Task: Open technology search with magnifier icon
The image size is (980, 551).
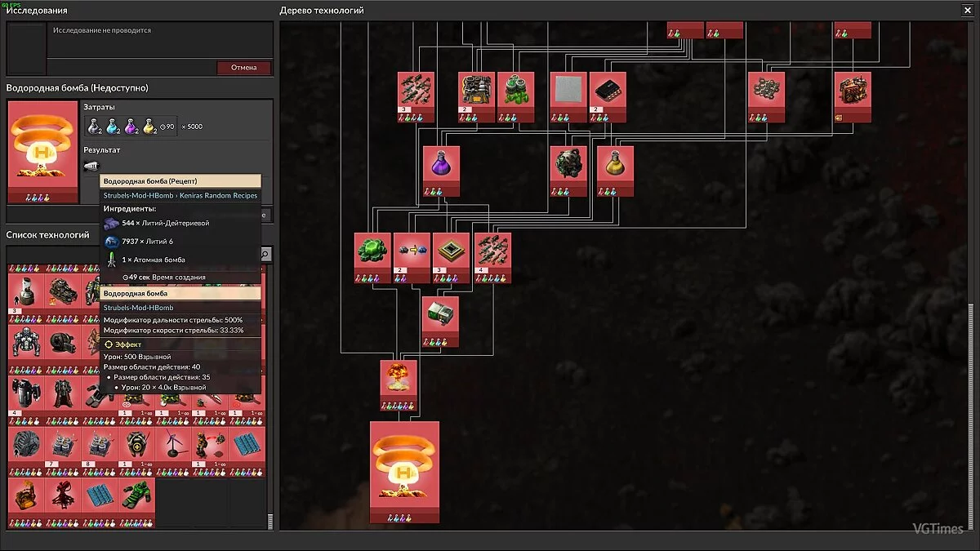Action: pos(265,254)
